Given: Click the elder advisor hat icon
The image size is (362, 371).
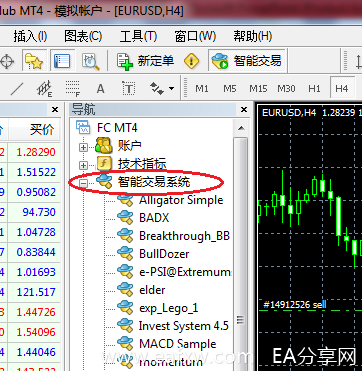Looking at the screenshot, I should 126,289.
